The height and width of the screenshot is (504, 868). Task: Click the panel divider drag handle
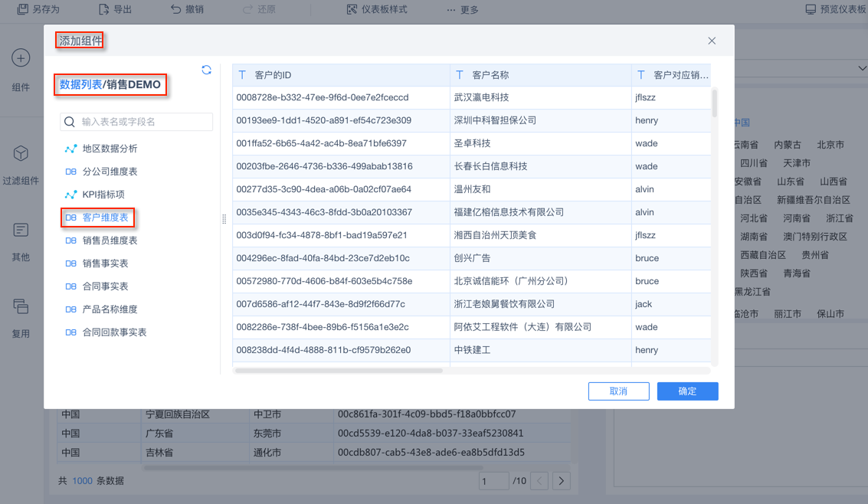(x=224, y=219)
